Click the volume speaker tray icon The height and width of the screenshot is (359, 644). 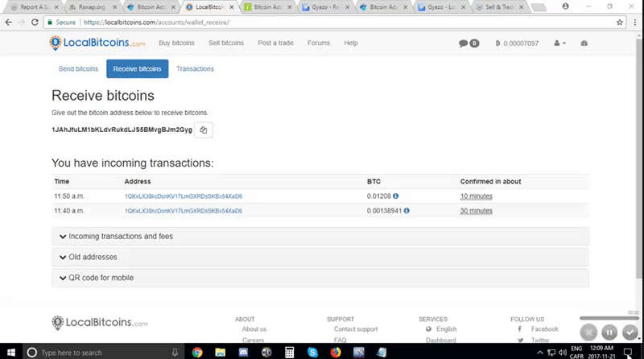[x=562, y=353]
